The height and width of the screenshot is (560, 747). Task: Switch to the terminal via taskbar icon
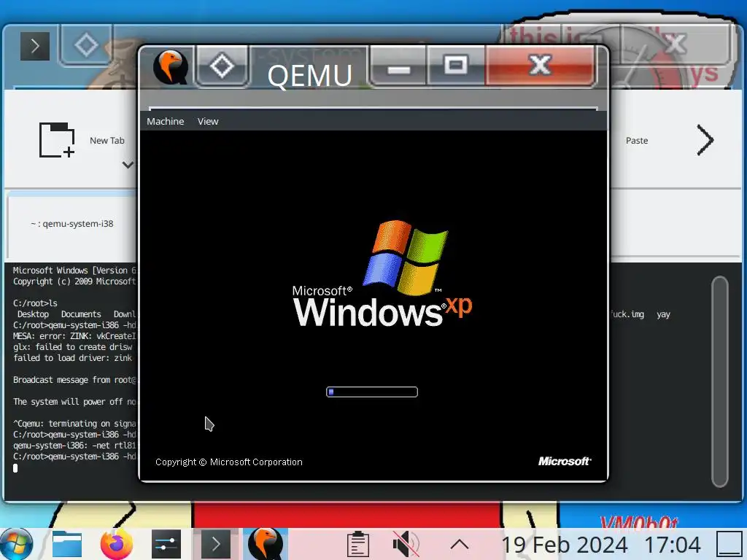click(x=216, y=544)
